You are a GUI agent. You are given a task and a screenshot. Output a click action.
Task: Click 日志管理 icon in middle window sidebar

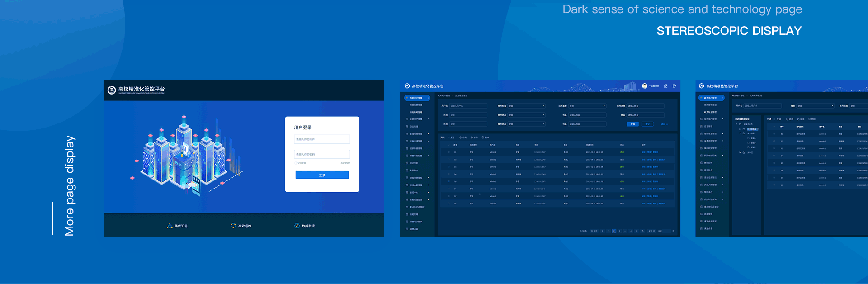click(x=407, y=127)
